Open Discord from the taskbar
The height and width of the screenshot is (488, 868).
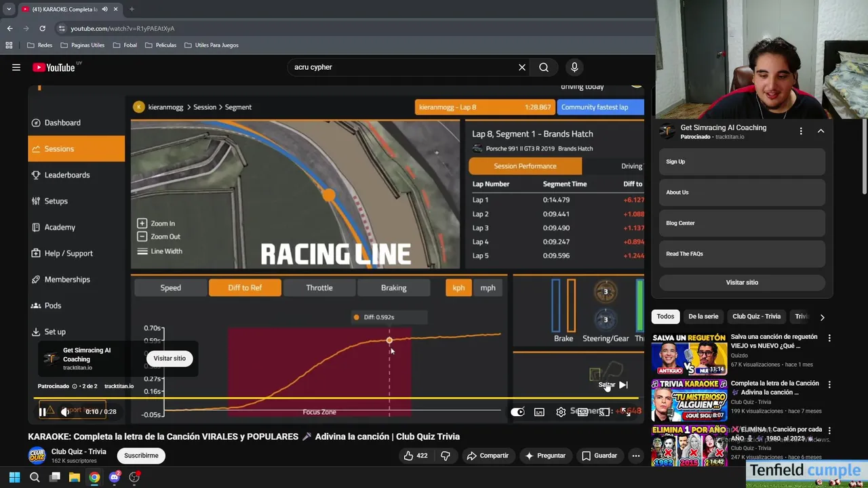coord(115,477)
